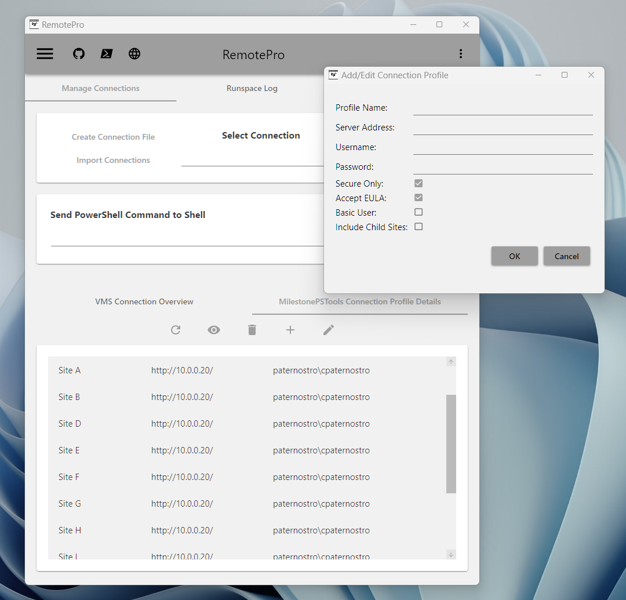The height and width of the screenshot is (600, 626).
Task: Open the hamburger menu in RemotePro
Action: (45, 53)
